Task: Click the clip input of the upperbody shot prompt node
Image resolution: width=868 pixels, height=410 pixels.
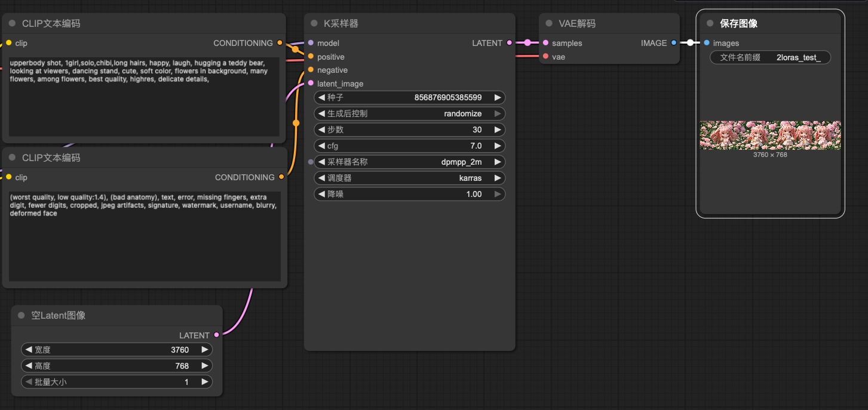Action: point(8,43)
